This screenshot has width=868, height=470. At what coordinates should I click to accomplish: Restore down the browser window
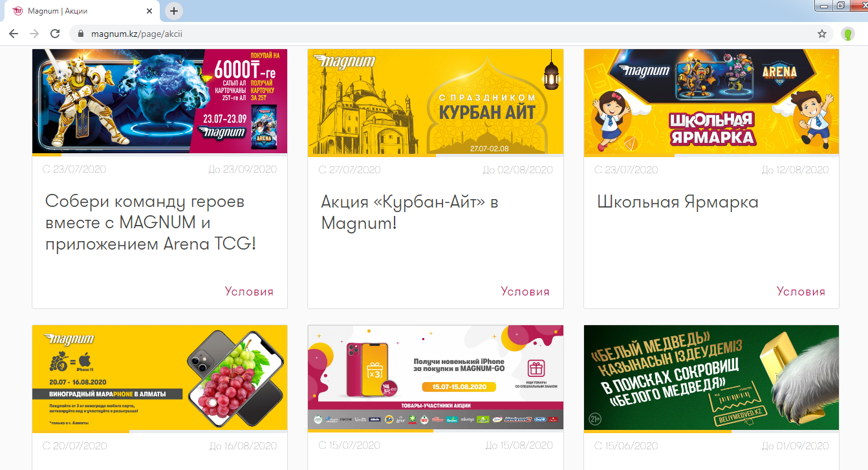(840, 5)
